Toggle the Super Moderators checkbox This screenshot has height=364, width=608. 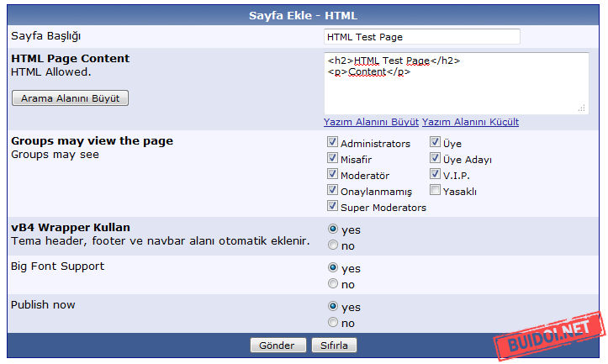pyautogui.click(x=333, y=207)
